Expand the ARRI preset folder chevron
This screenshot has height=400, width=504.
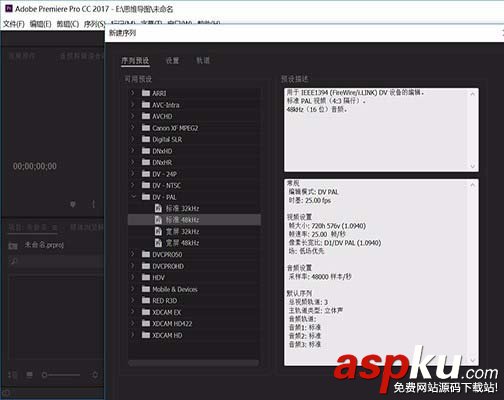point(133,93)
